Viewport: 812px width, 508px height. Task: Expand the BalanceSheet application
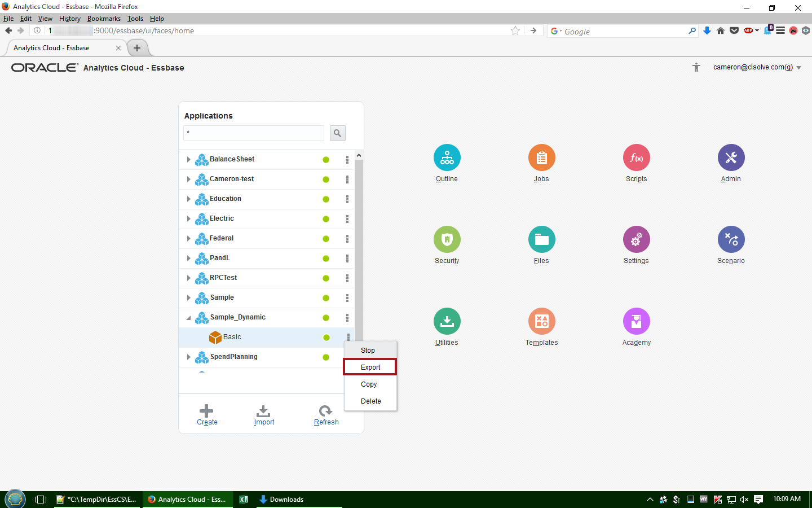(x=188, y=160)
